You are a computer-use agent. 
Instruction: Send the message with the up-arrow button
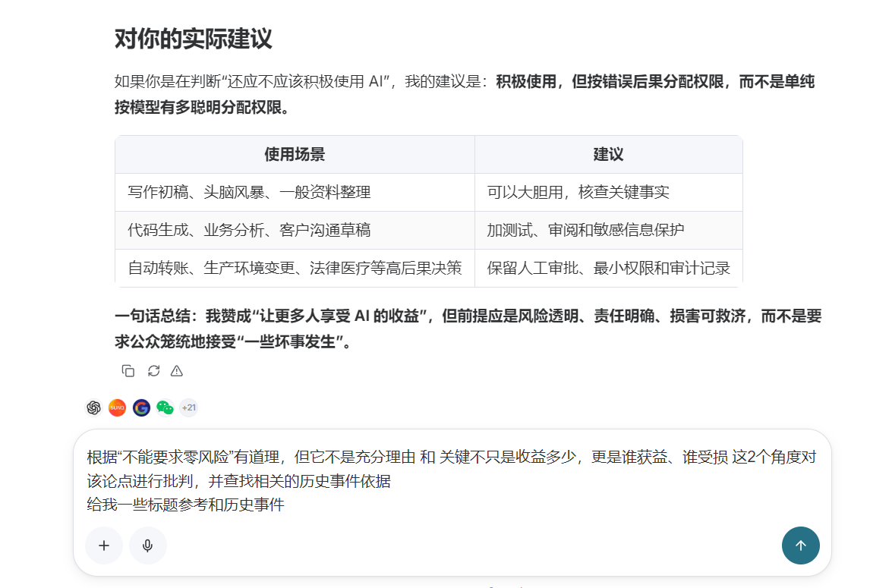(x=801, y=546)
